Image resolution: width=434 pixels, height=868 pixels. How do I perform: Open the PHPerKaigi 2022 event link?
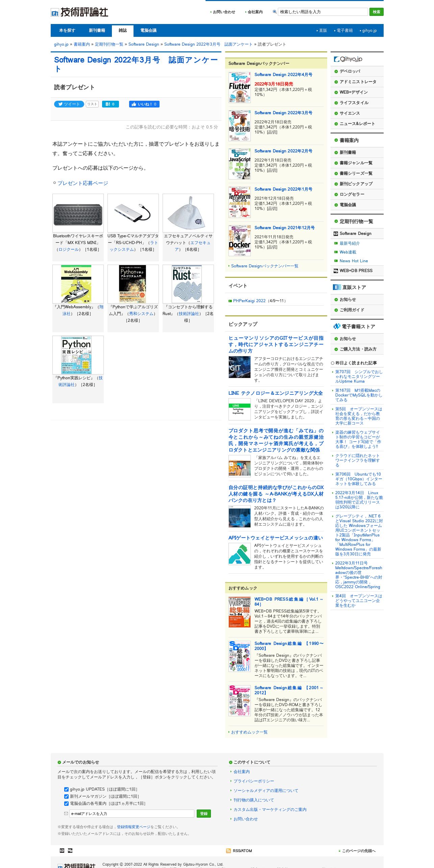[249, 301]
